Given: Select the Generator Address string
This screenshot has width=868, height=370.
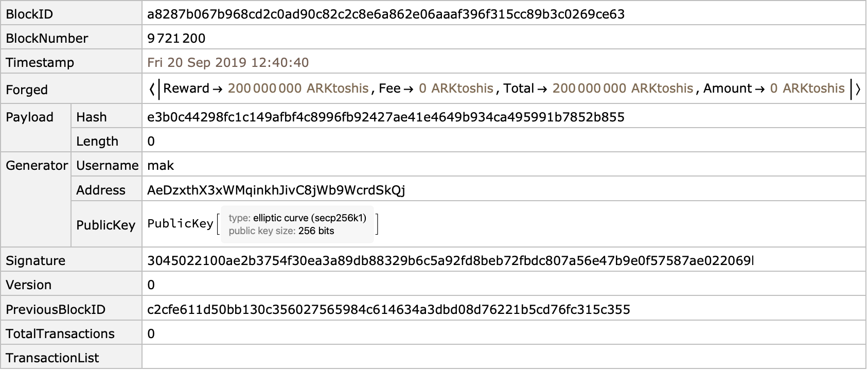Looking at the screenshot, I should (x=276, y=190).
